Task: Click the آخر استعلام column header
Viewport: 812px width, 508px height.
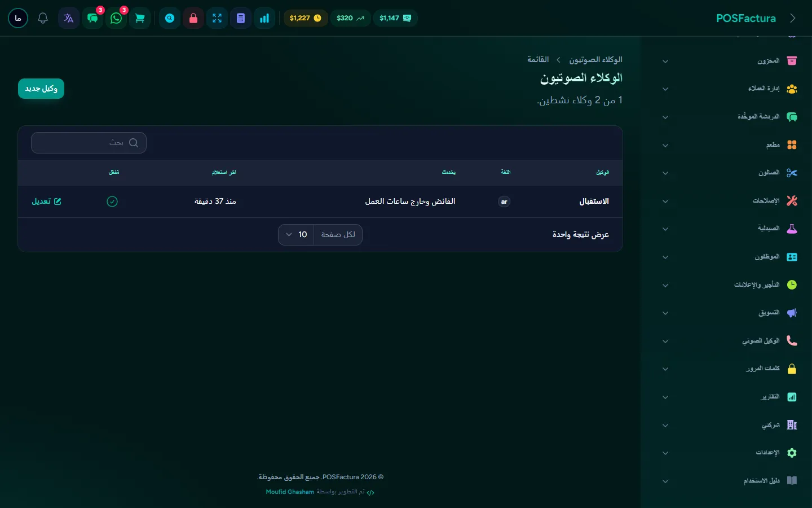Action: click(x=224, y=172)
